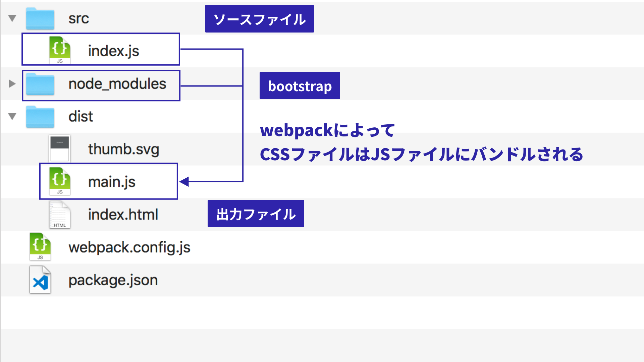
Task: Collapse the dist folder disclosure triangle
Action: click(12, 116)
